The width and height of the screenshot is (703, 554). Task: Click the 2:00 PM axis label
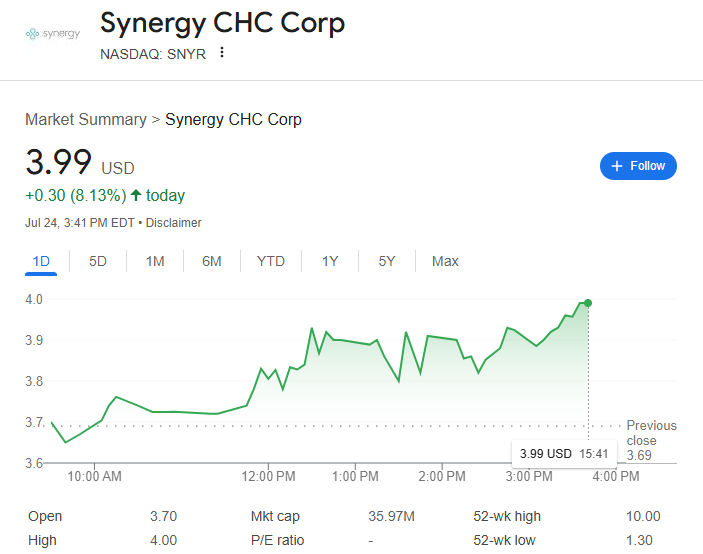pyautogui.click(x=442, y=476)
